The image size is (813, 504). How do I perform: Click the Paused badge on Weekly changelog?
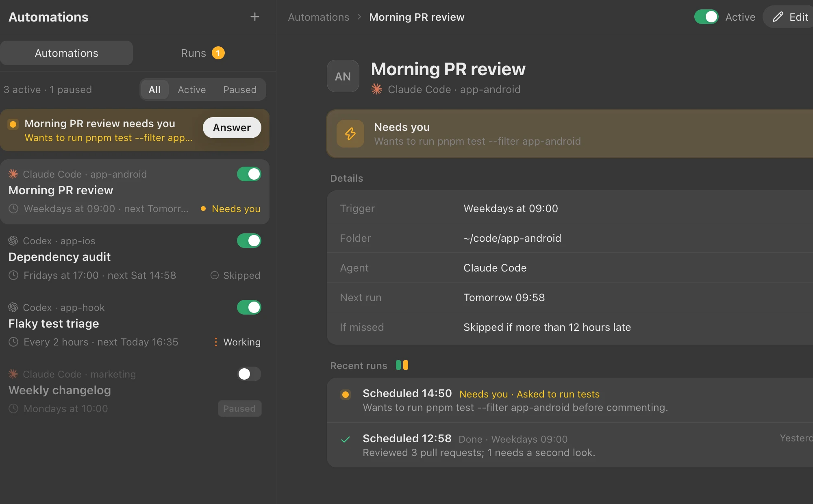pyautogui.click(x=239, y=408)
